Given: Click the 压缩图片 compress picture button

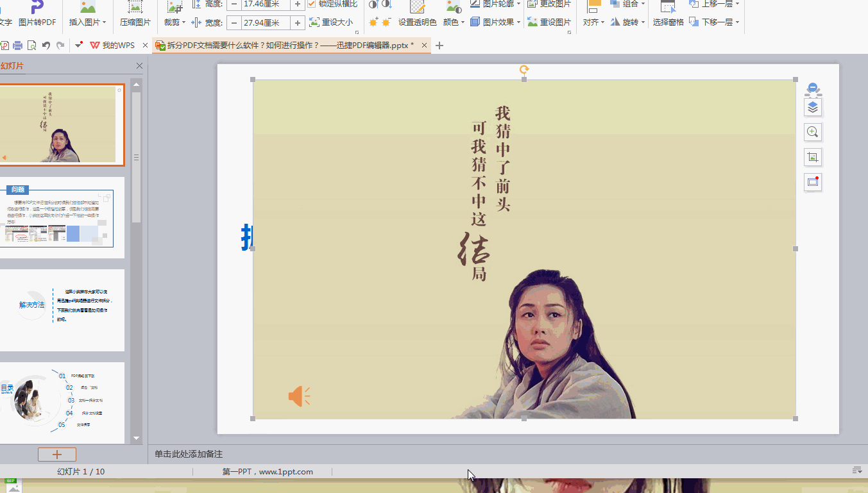Looking at the screenshot, I should pyautogui.click(x=135, y=15).
